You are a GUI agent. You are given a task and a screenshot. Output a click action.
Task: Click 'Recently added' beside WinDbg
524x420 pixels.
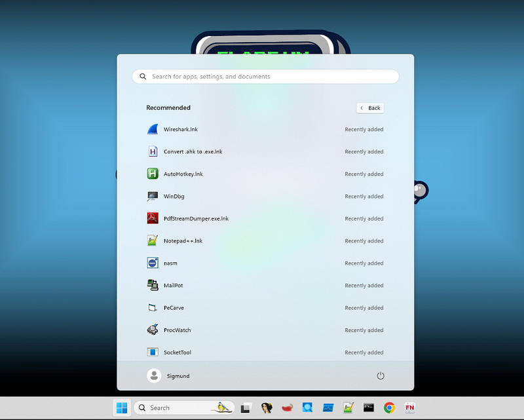pos(364,197)
